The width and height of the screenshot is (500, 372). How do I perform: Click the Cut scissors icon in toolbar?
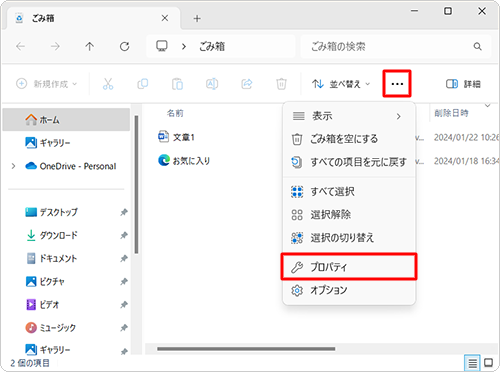tap(108, 84)
